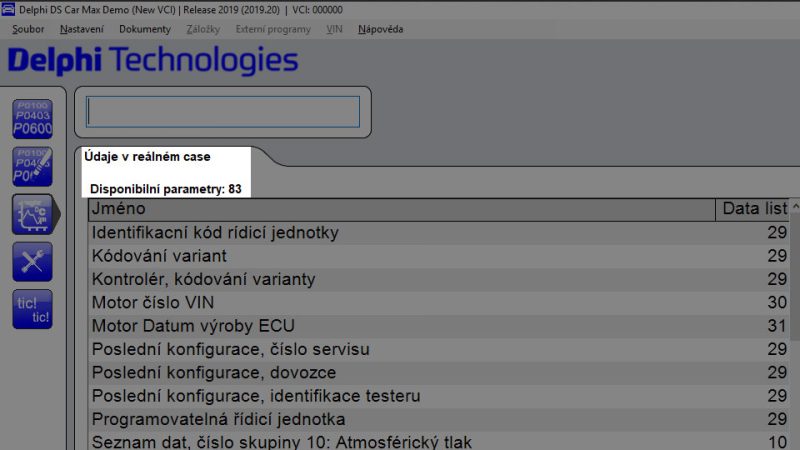Click the read fault codes icon

(x=32, y=118)
